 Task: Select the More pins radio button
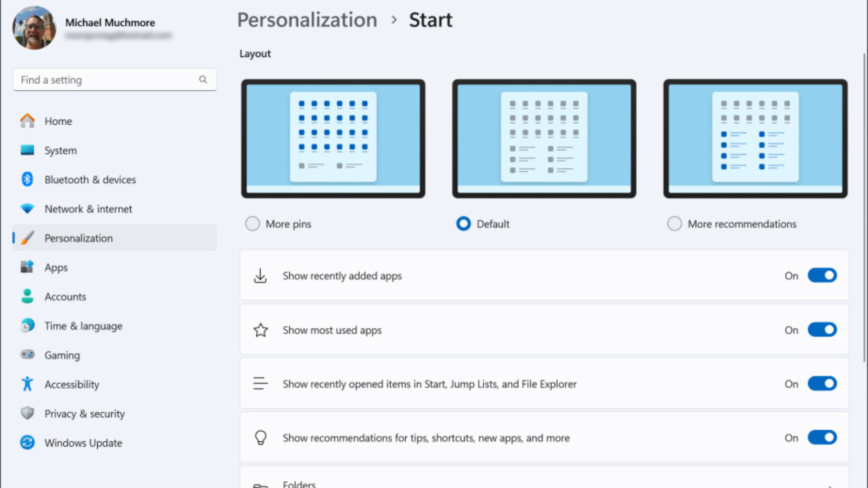252,224
